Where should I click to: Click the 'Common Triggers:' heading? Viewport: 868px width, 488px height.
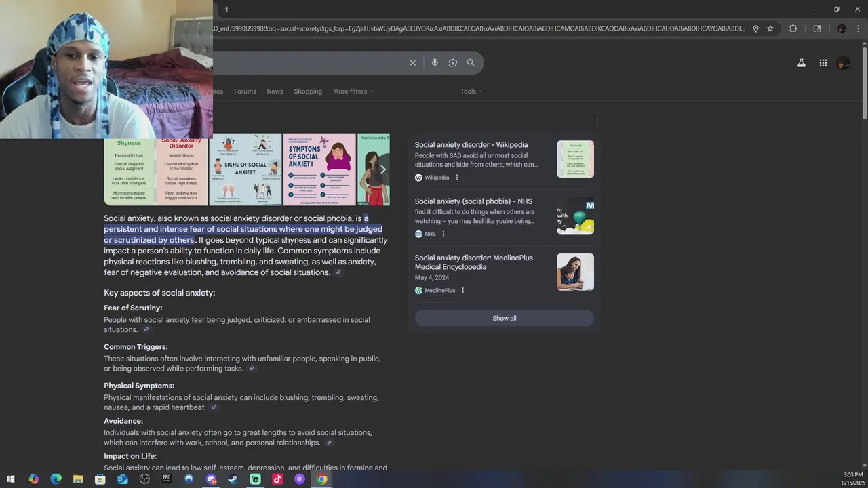tap(136, 347)
